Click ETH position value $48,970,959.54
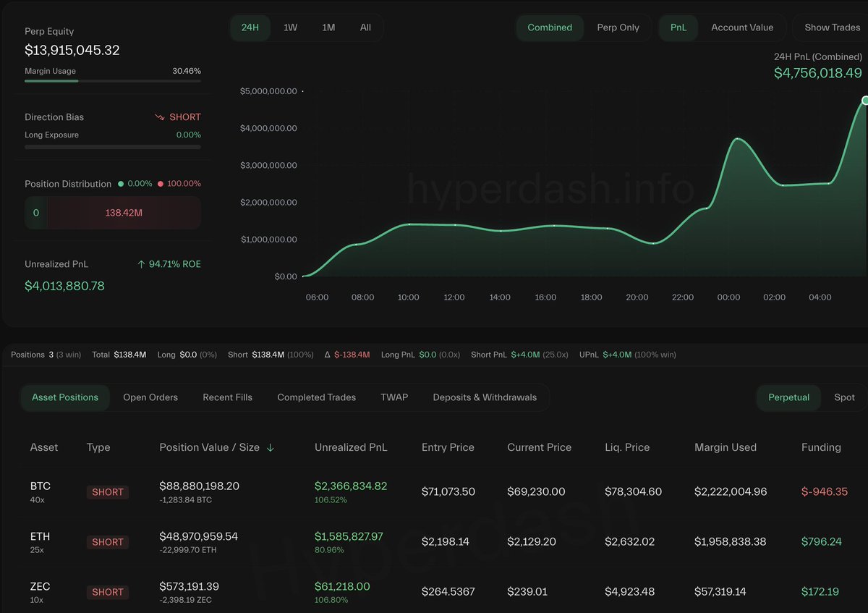 [x=198, y=536]
